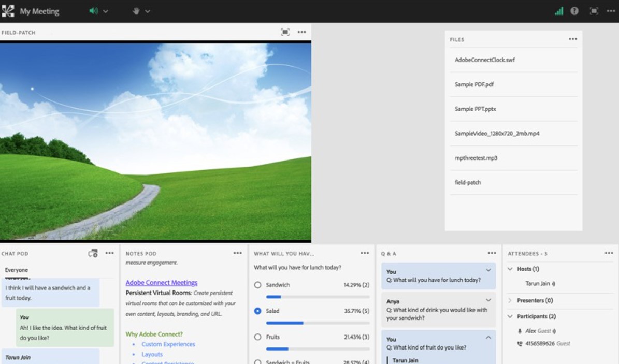
Task: Open Chat pod private chat icon
Action: [93, 253]
